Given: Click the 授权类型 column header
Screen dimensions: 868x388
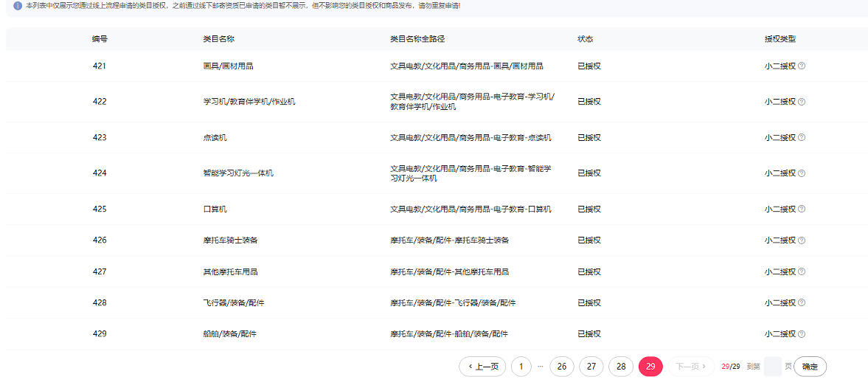Looking at the screenshot, I should click(x=780, y=39).
